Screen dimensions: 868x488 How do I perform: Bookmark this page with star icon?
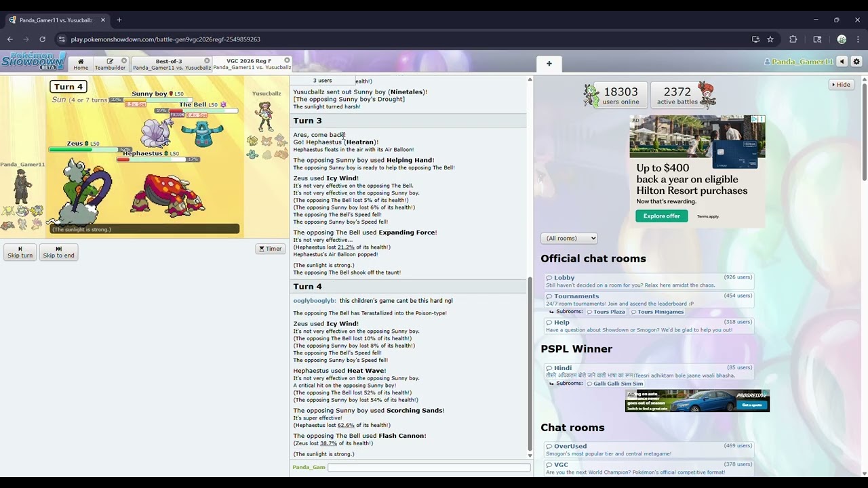coord(770,39)
